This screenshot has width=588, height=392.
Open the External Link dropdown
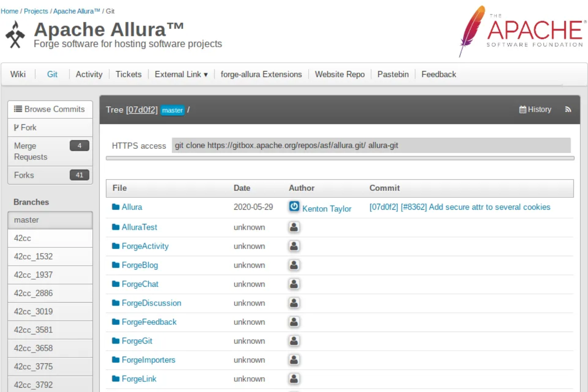click(x=181, y=74)
